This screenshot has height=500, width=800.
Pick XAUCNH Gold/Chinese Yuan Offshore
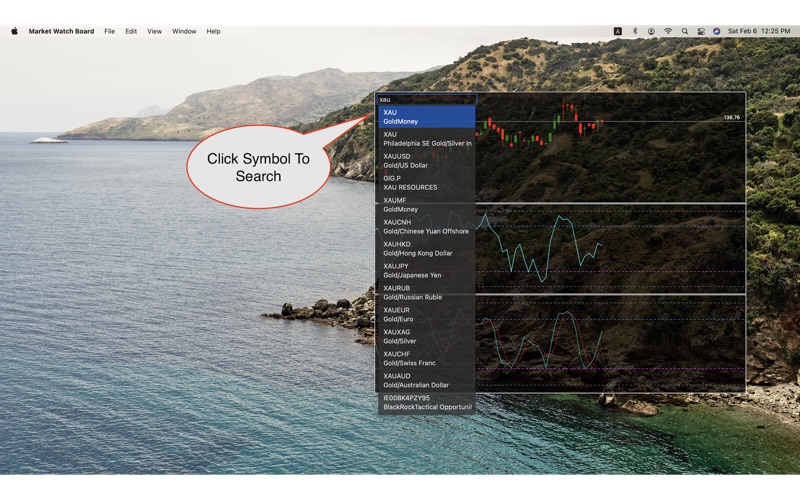(x=426, y=227)
